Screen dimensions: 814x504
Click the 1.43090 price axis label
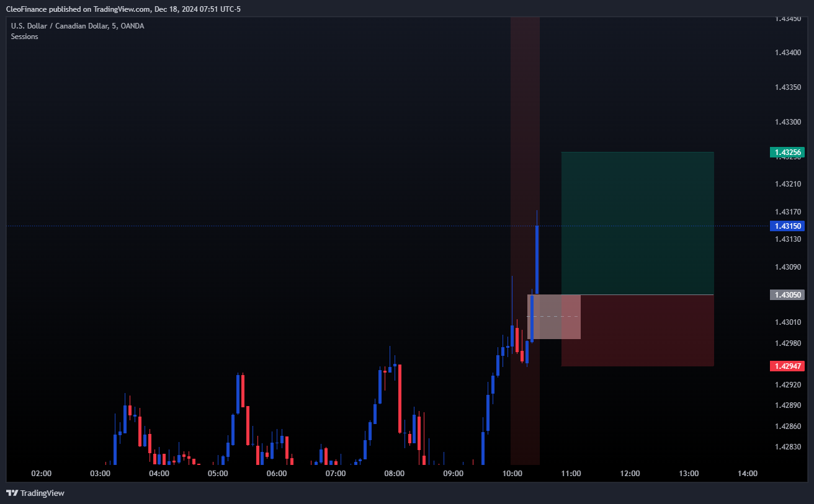pos(788,267)
